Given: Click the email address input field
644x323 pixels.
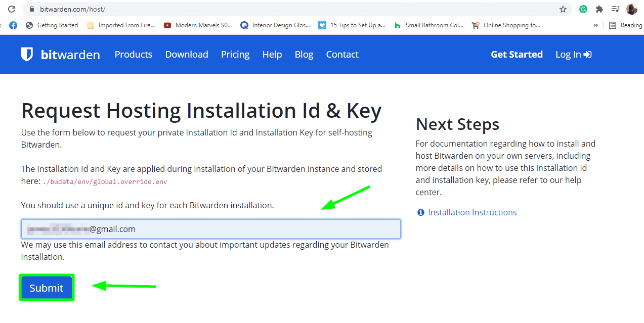Looking at the screenshot, I should (x=211, y=229).
